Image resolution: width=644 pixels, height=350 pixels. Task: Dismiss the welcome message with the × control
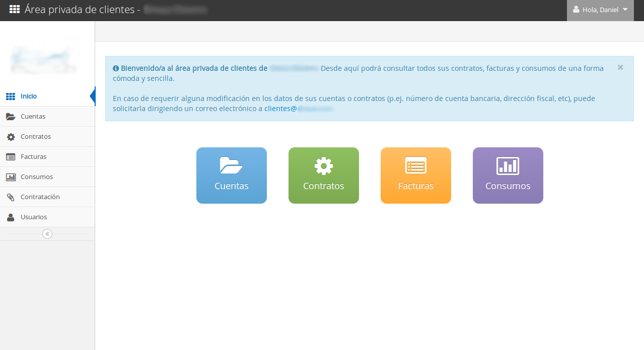[x=620, y=67]
